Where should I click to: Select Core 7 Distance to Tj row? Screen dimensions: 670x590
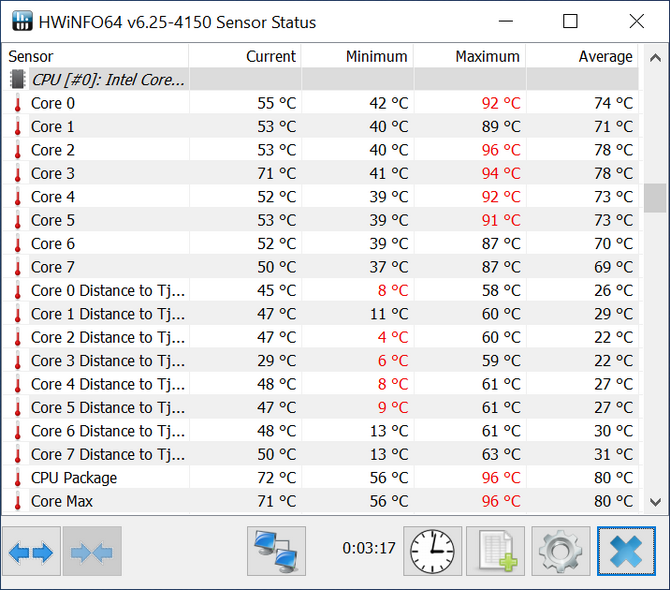[321, 454]
